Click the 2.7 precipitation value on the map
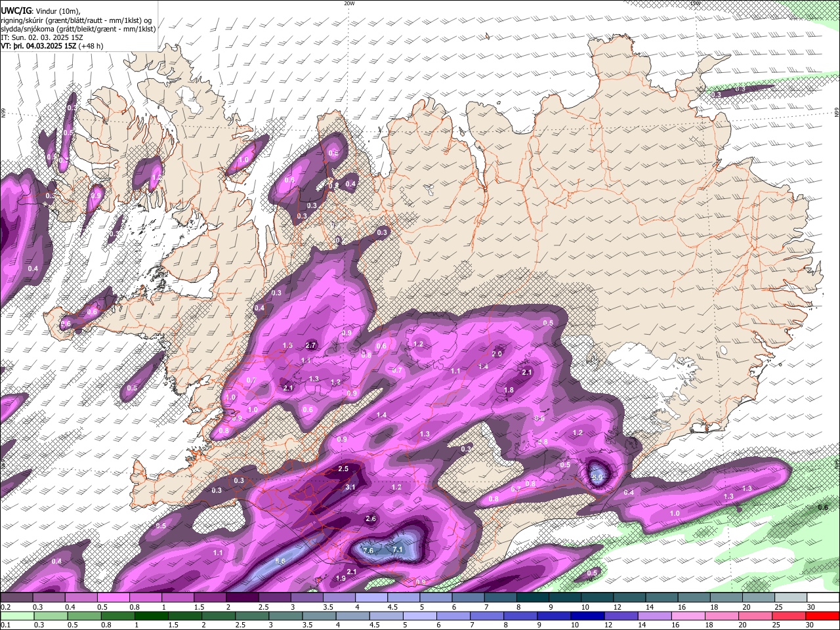Viewport: 840px width, 630px height. click(x=312, y=345)
